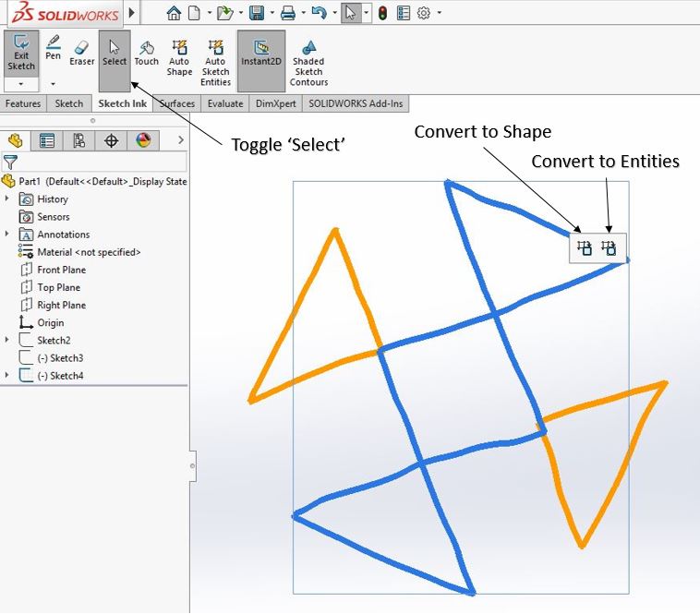Expand the Annotations node
The height and width of the screenshot is (614, 700).
coord(6,234)
